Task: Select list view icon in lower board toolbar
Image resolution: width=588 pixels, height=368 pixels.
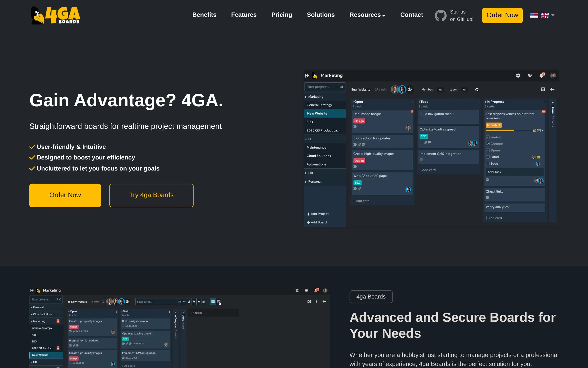Action: (x=219, y=302)
